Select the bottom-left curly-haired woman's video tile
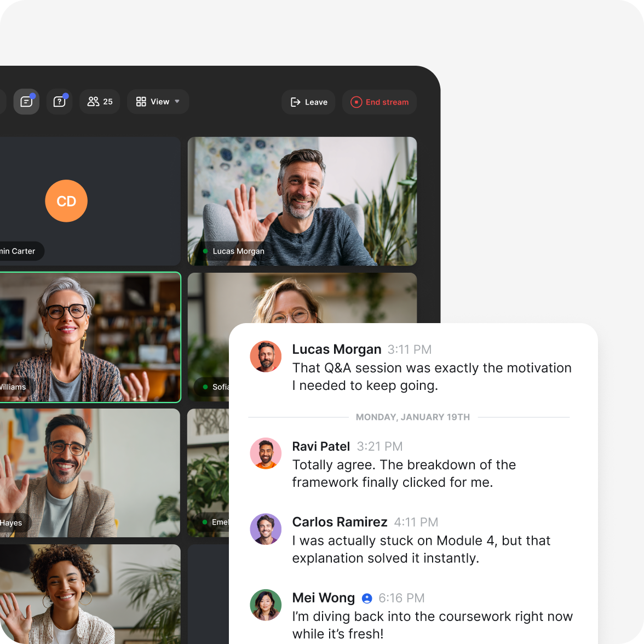 (90, 594)
